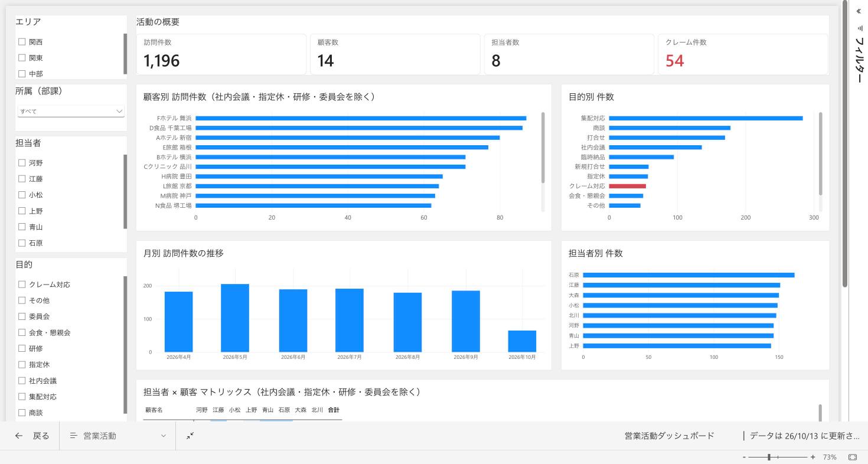Click the 担当者数 8 card value
868x464 pixels.
[x=496, y=61]
